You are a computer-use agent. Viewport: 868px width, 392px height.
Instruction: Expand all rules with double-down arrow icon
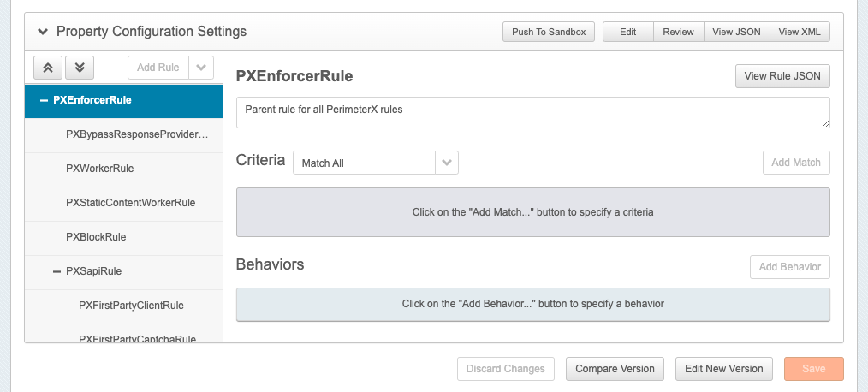(x=79, y=68)
